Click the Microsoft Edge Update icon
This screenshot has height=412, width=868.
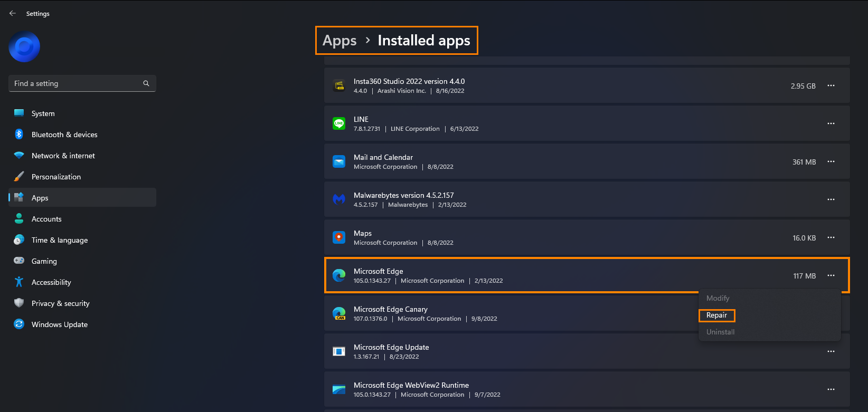coord(339,351)
